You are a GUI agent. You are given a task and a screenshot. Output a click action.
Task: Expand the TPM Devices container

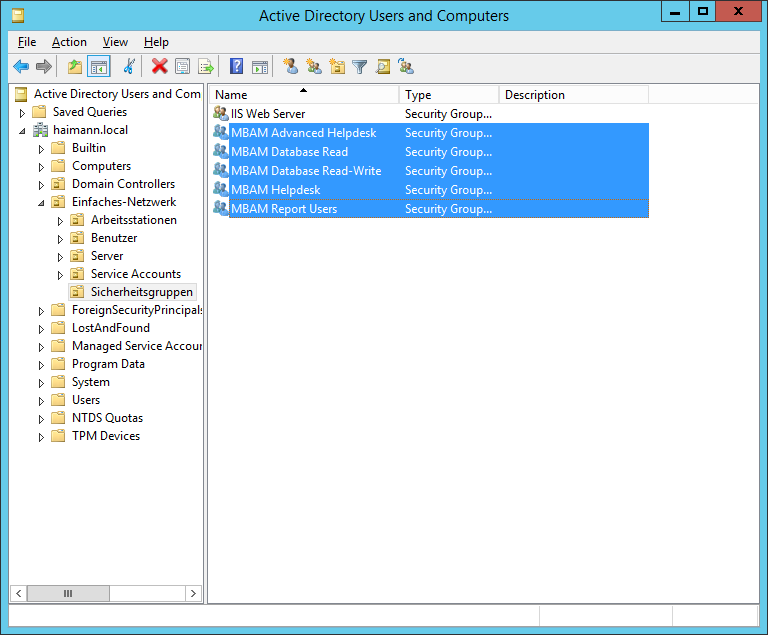[x=41, y=437]
